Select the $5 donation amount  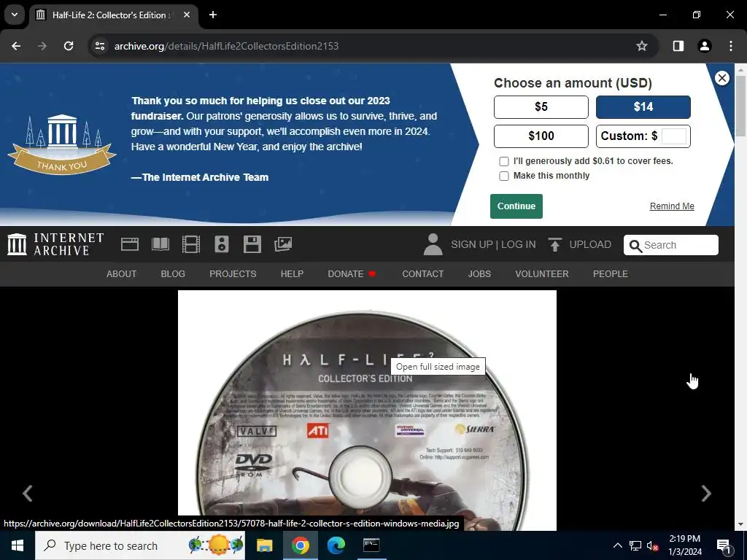541,106
